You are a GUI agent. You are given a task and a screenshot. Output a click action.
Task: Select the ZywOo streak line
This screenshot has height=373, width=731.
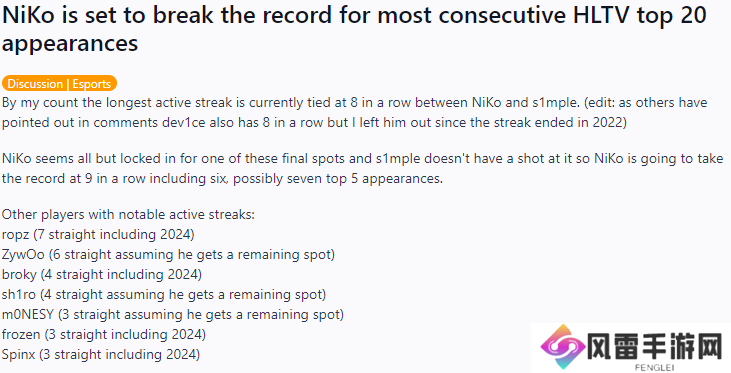click(168, 254)
